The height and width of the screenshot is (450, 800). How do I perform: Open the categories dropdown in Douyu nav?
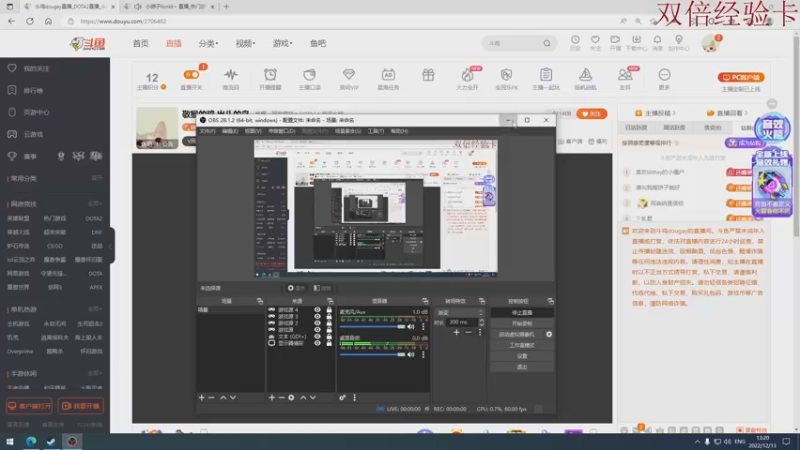pos(208,43)
